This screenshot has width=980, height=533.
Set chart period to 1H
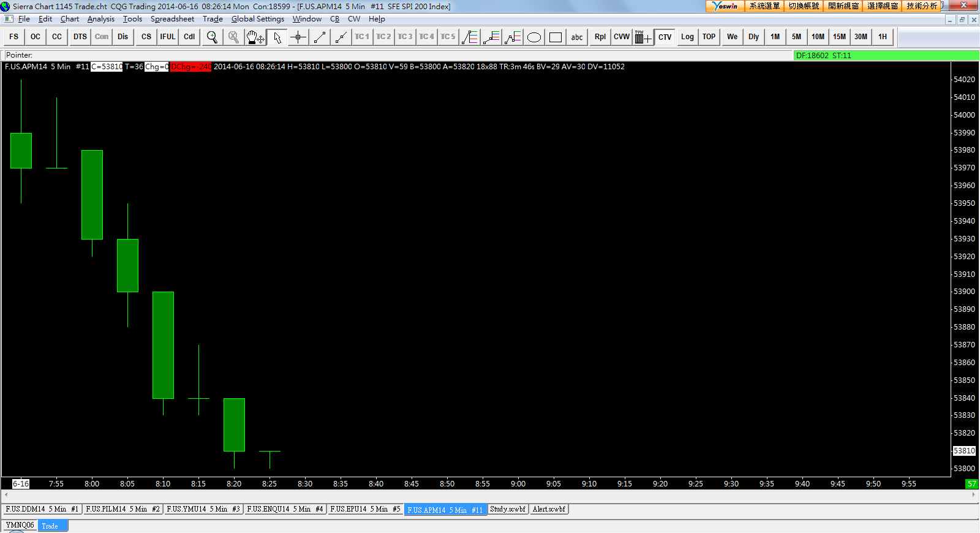(x=882, y=37)
